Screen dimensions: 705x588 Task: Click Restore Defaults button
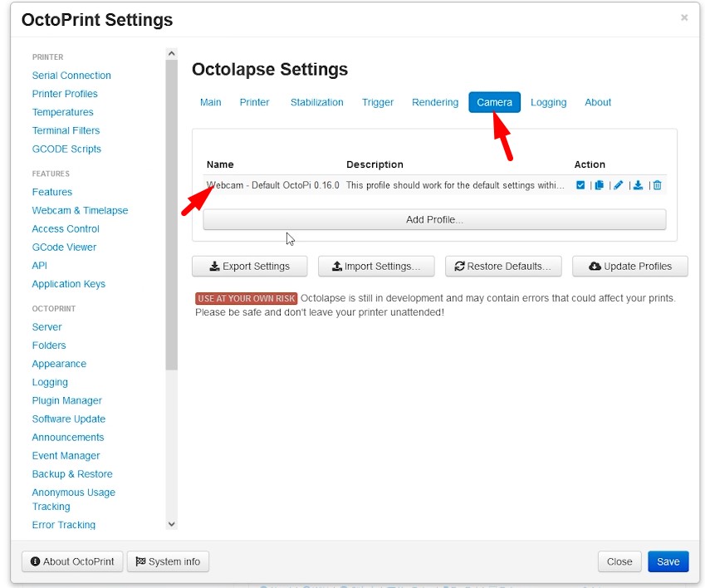[x=503, y=267]
